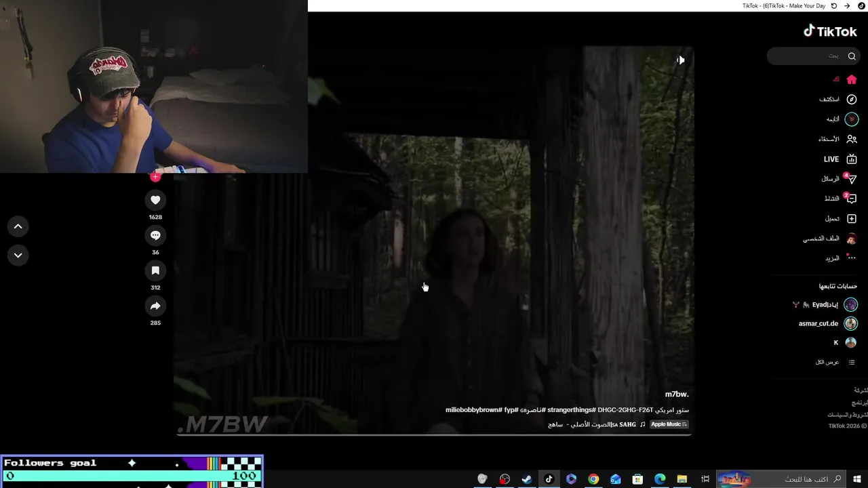868x488 pixels.
Task: Open the Explore compass icon
Action: (x=852, y=100)
